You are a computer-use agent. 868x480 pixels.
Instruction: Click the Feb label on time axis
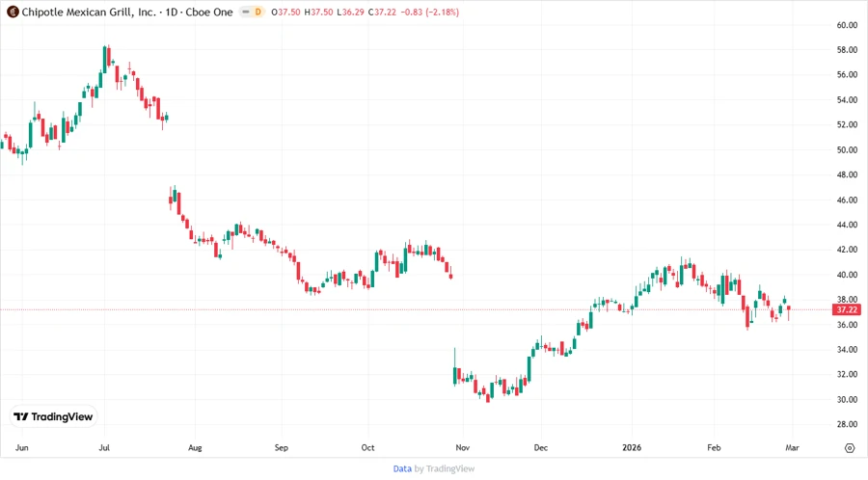point(714,447)
